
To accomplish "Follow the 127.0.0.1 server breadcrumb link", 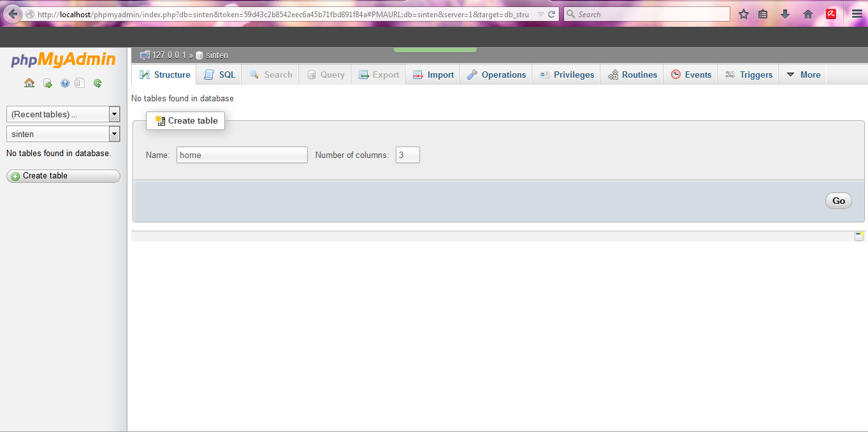I will tap(169, 55).
